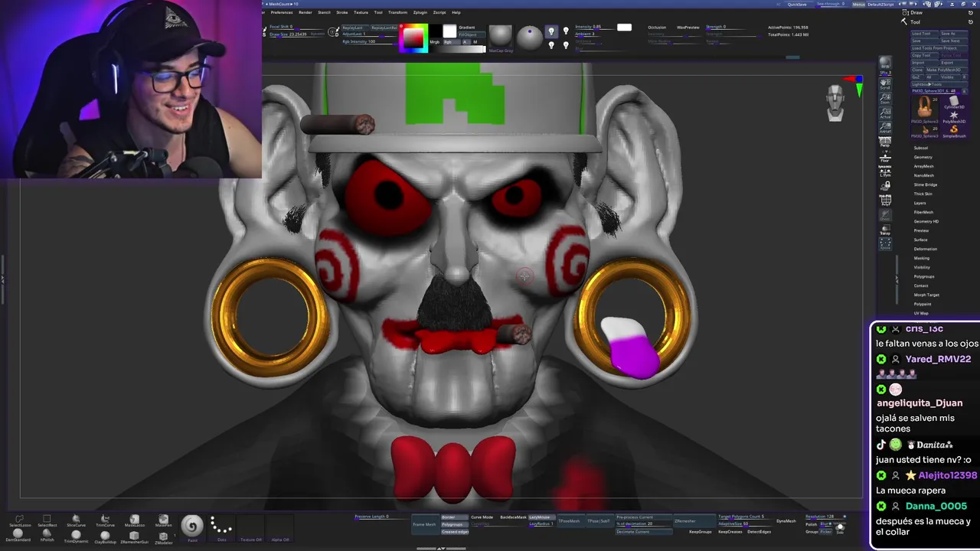Select the DamStandard brush
The image size is (980, 551).
coord(18,536)
